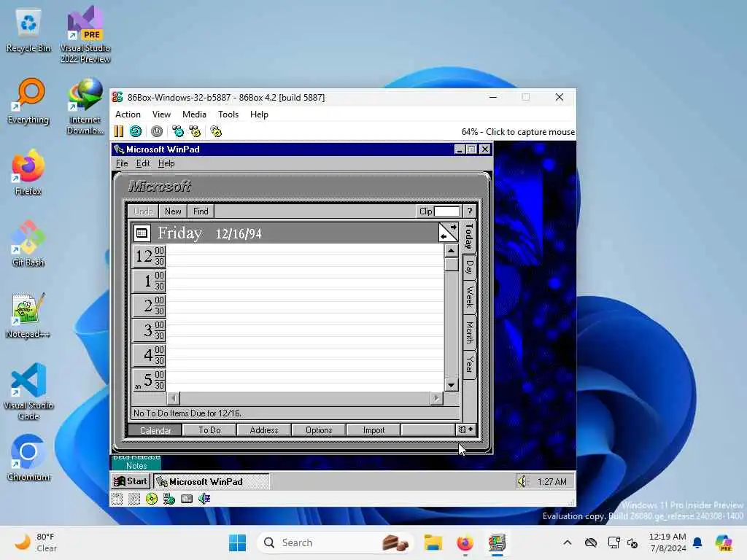Image resolution: width=747 pixels, height=560 pixels.
Task: Open the weather widget showing 80°F
Action: click(x=35, y=542)
